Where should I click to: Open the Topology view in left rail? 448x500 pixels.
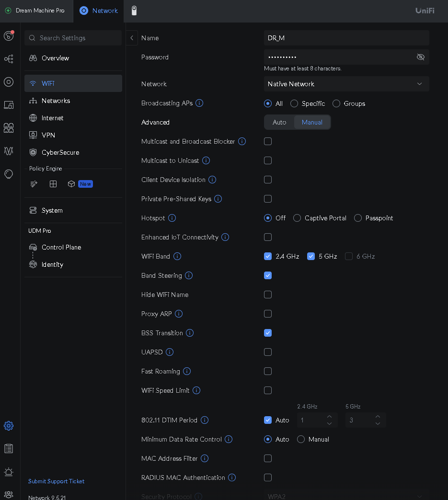[9, 59]
